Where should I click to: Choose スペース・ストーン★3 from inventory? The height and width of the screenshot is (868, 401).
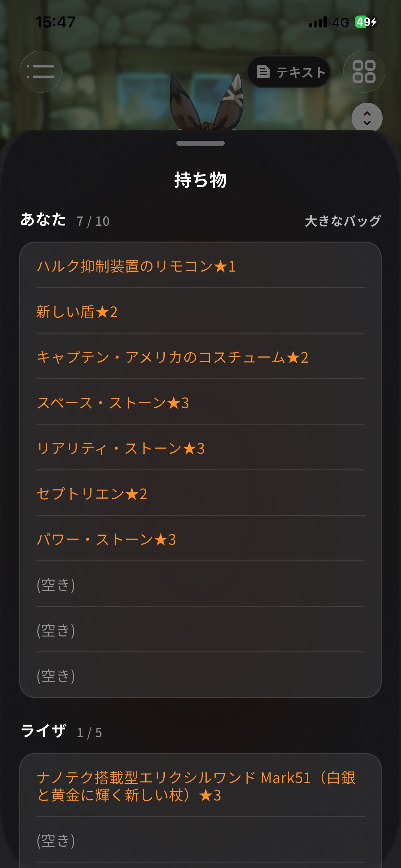point(200,402)
